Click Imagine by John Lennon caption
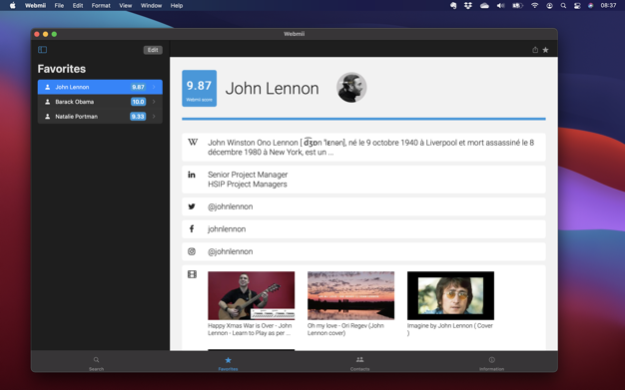 (x=450, y=329)
